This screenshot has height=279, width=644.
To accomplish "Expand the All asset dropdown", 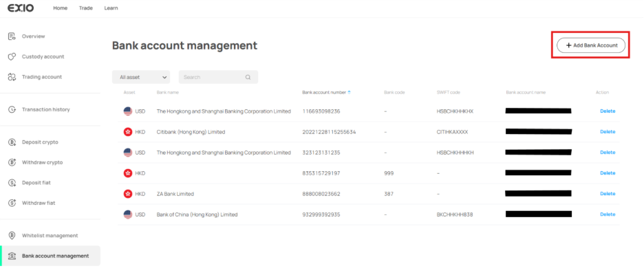I will (x=140, y=77).
